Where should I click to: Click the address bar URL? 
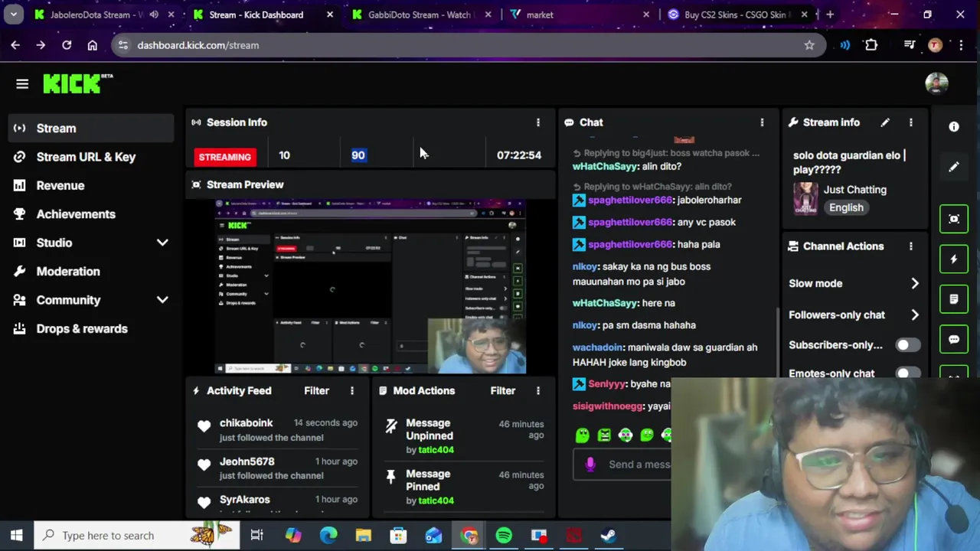(x=198, y=45)
